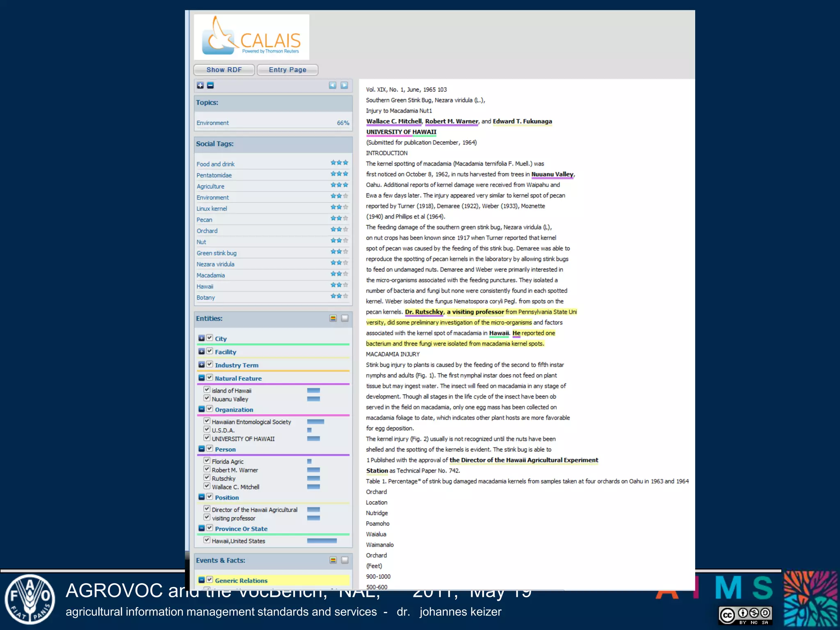The height and width of the screenshot is (630, 840).
Task: Collapse the Person group
Action: [201, 449]
